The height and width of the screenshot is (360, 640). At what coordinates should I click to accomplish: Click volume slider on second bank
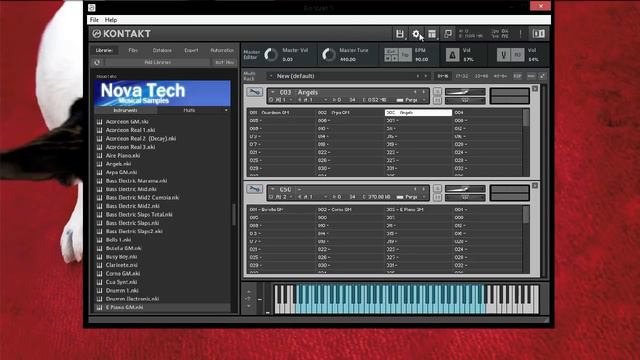(465, 189)
